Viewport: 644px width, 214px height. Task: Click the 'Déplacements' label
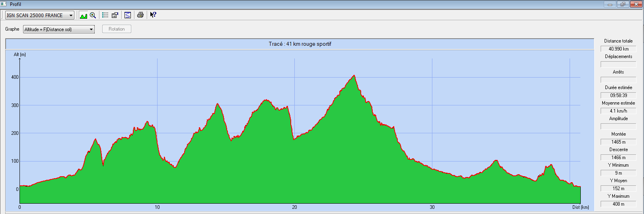(x=618, y=56)
